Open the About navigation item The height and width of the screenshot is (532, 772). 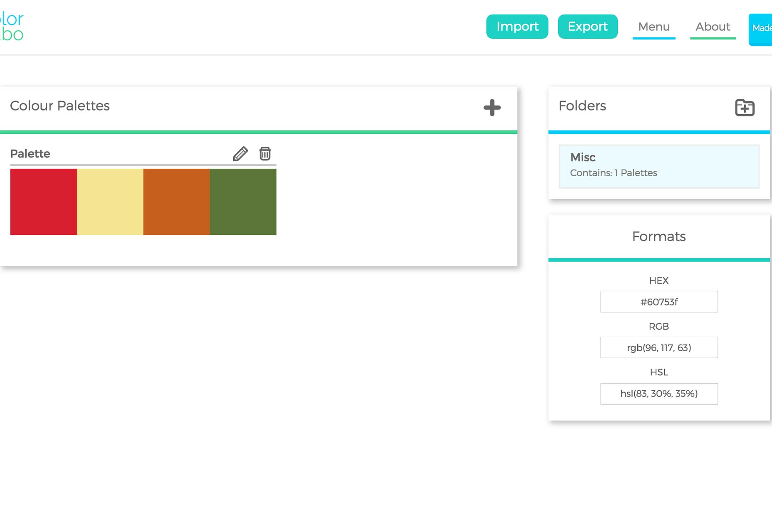[713, 27]
